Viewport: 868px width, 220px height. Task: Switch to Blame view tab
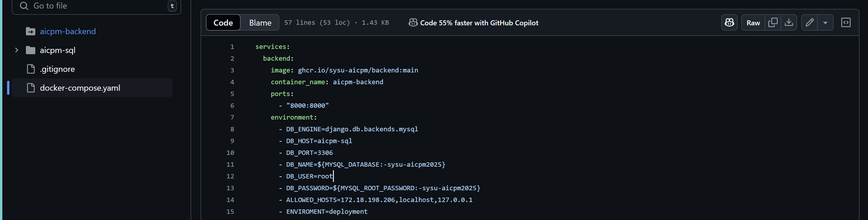click(x=260, y=23)
